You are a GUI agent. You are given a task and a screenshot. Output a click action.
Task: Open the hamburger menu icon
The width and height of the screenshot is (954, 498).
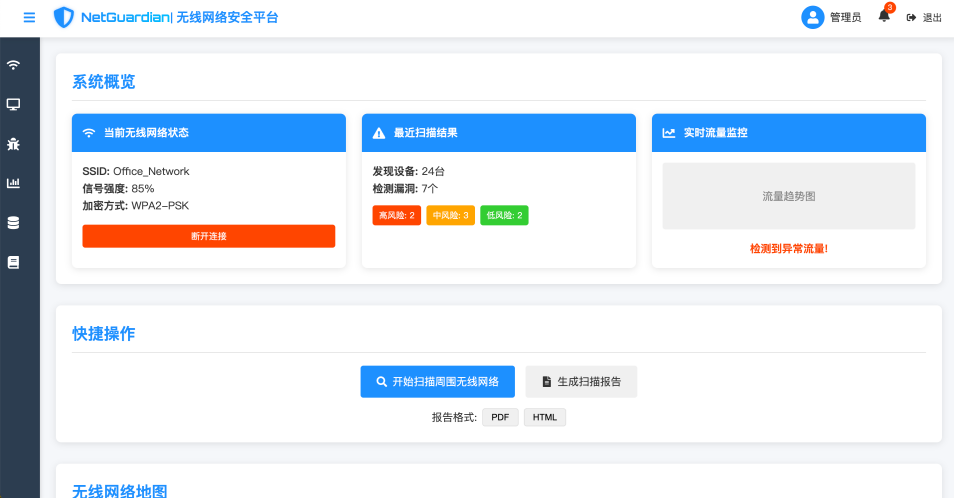coord(29,18)
